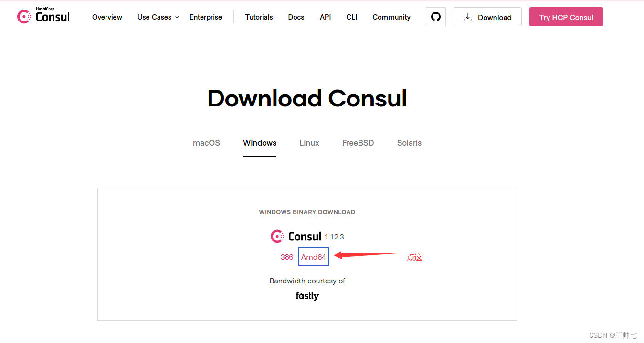The width and height of the screenshot is (644, 343).
Task: Select the FreeBSD tab
Action: (358, 143)
